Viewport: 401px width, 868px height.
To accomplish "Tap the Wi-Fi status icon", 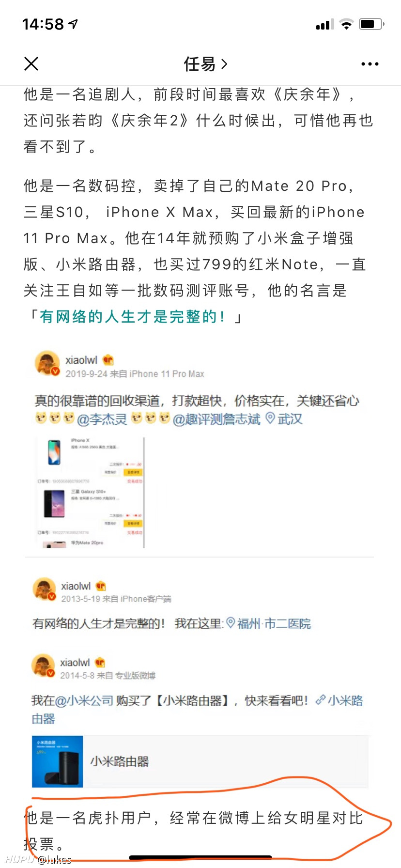I will (346, 24).
